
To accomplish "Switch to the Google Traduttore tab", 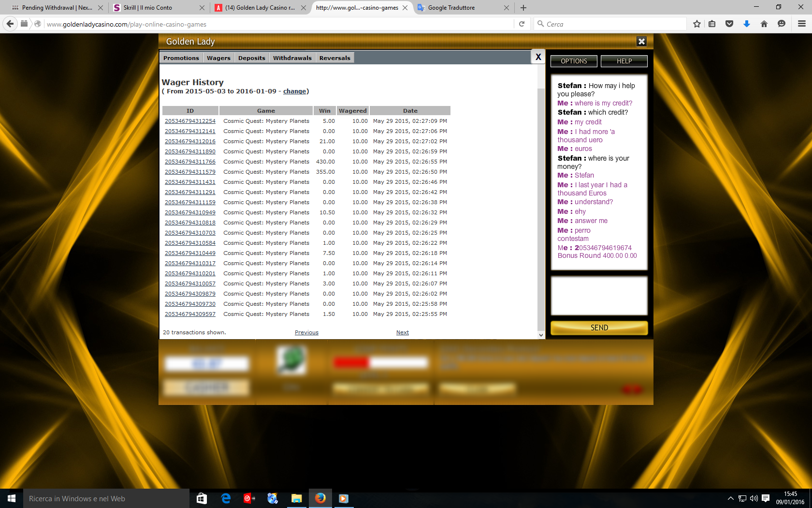I will click(x=463, y=8).
